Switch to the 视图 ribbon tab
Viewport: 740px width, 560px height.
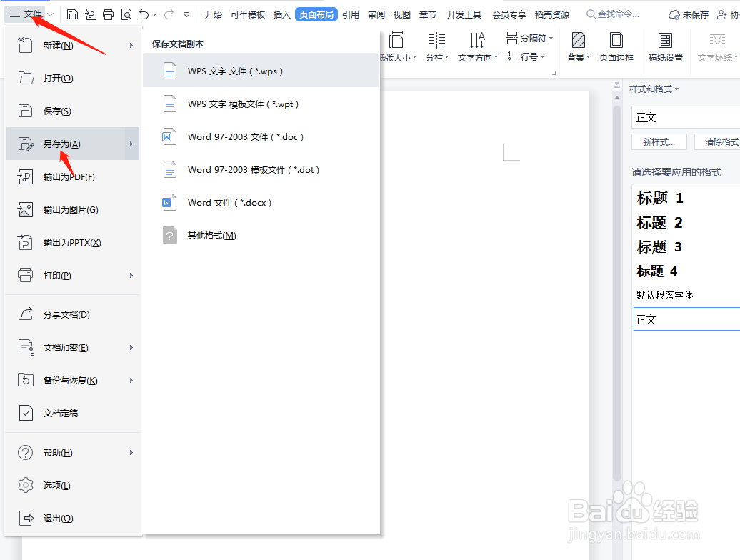[x=401, y=14]
